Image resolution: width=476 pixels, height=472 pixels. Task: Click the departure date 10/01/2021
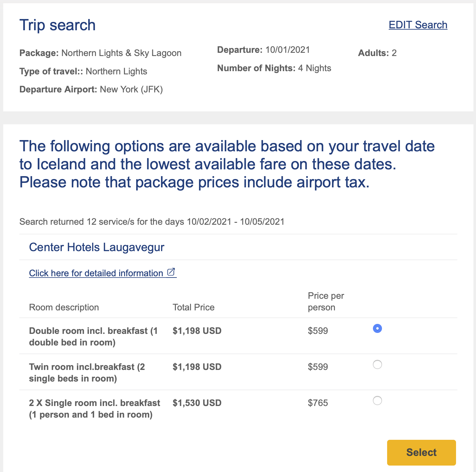pos(287,50)
